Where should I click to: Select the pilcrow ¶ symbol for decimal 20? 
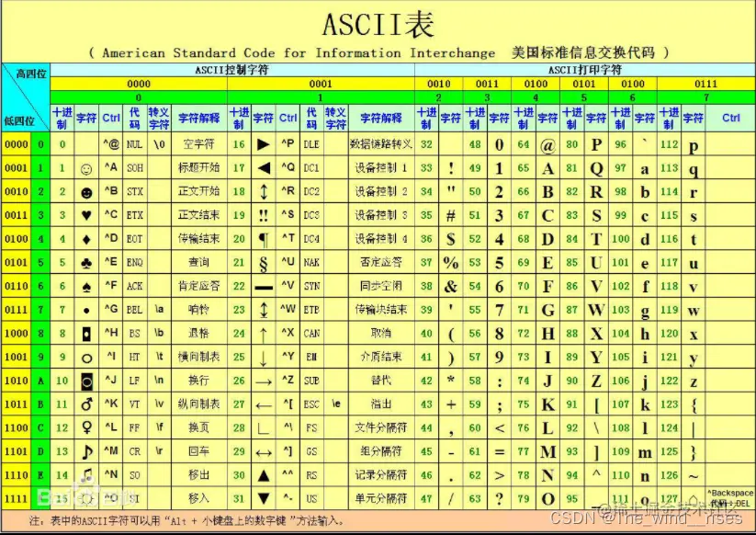[x=264, y=239]
